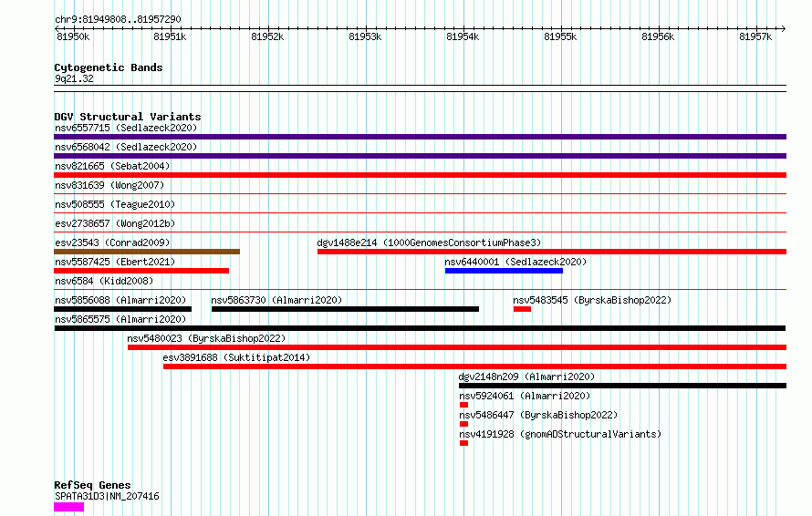Select the small red marker under nsv5486447
812x516 pixels.
tap(464, 424)
